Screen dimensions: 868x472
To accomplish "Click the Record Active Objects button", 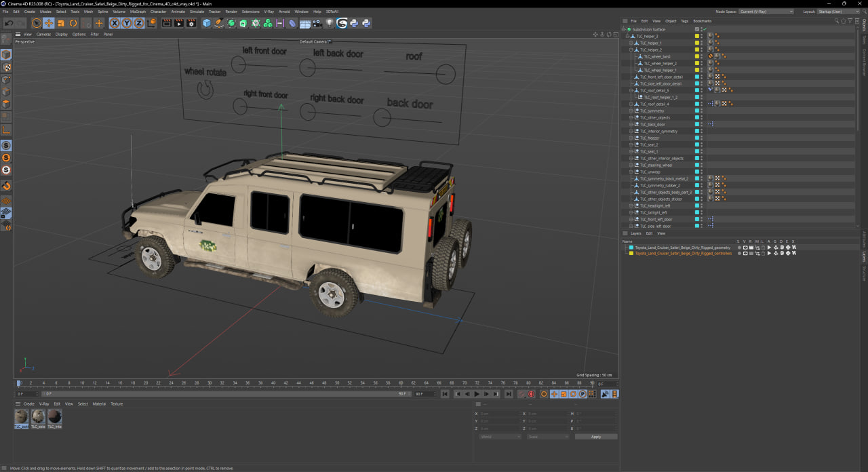I will [521, 394].
